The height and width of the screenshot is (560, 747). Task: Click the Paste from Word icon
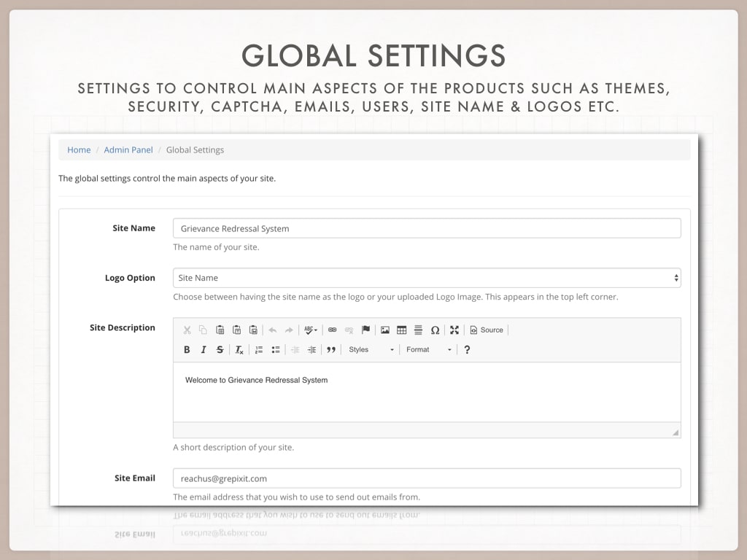point(253,330)
